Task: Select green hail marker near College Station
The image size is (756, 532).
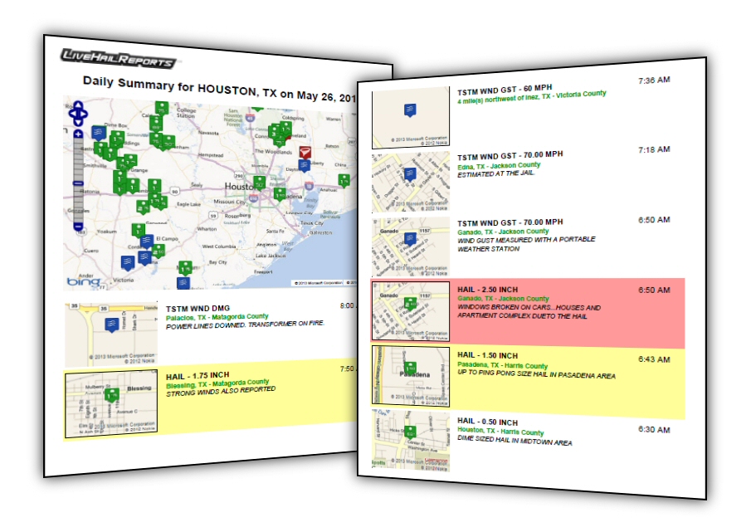Action: click(162, 108)
